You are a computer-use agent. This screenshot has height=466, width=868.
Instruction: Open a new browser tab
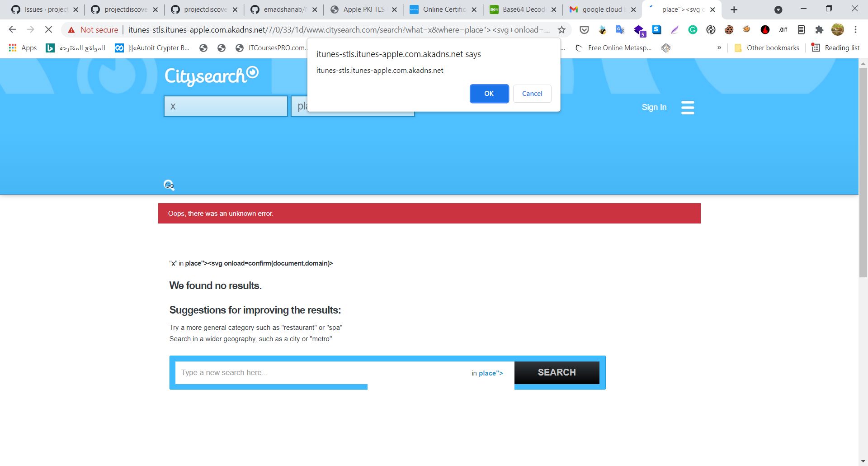(734, 10)
